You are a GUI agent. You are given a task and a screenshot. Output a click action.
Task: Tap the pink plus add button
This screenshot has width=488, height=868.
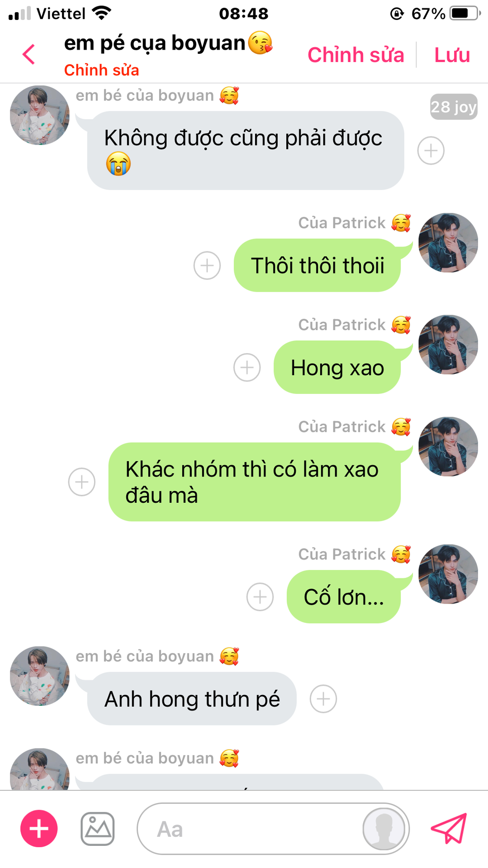pos(39,829)
